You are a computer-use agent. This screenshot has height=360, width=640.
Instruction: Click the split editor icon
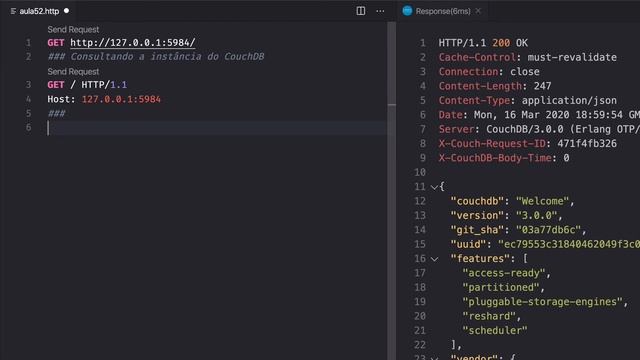[360, 11]
